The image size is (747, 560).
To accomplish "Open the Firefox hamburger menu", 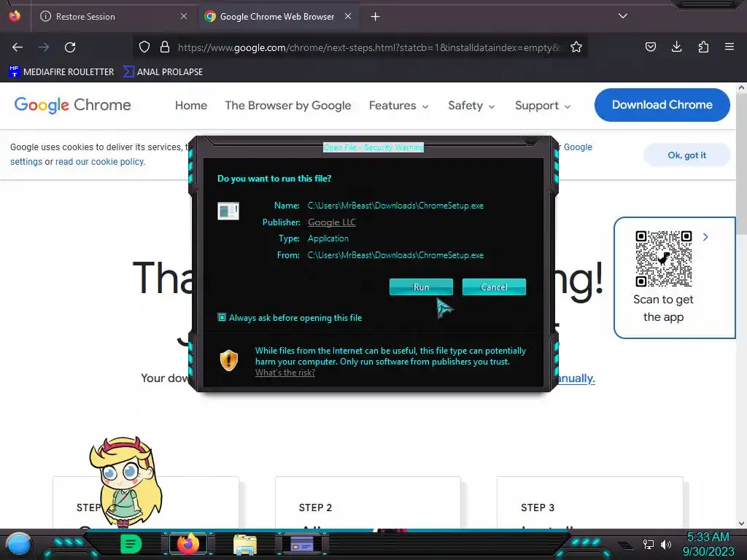I will (x=729, y=47).
